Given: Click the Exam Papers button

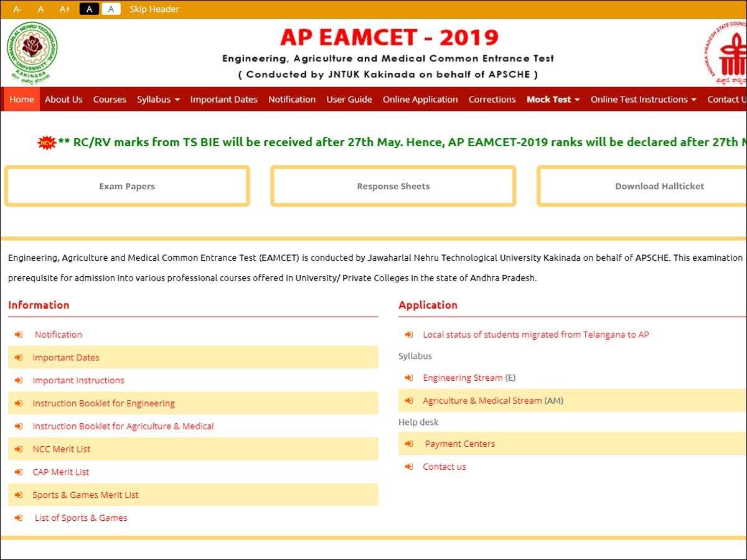Looking at the screenshot, I should point(127,186).
